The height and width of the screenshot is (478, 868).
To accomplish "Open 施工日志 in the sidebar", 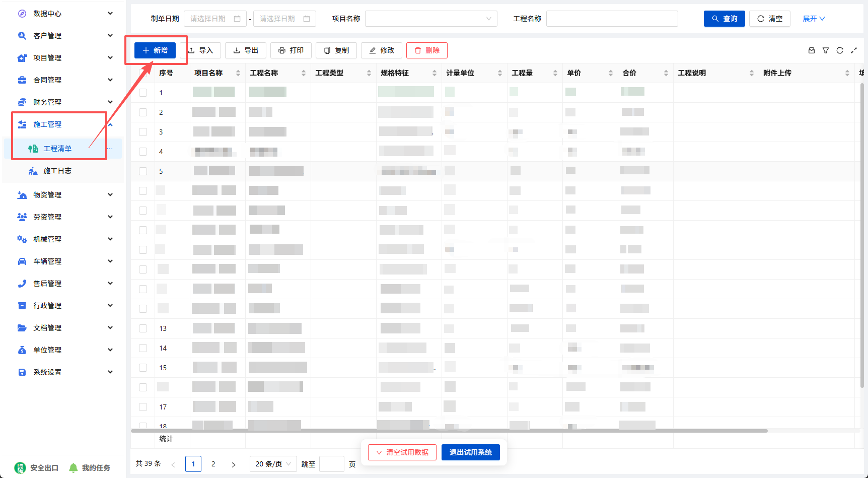I will pos(57,171).
